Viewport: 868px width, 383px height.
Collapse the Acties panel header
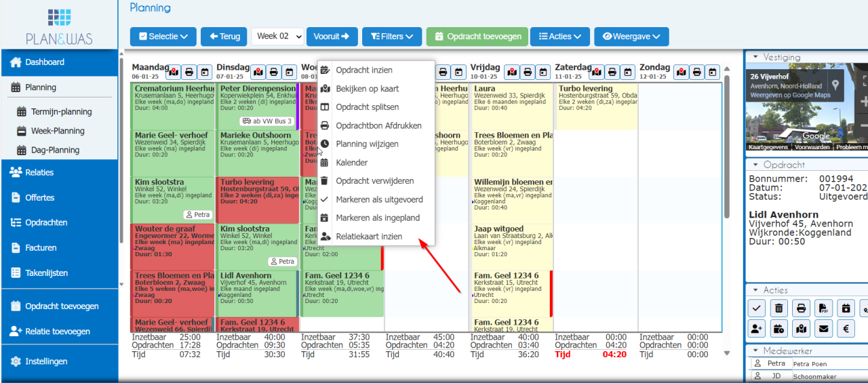pos(755,290)
